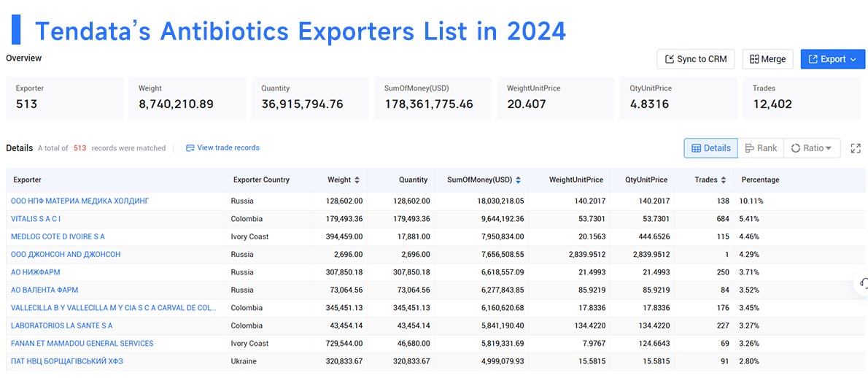Open exporter ООО НПФ МАТЕРИА МЕДИКА ХОЛДИНГ

[80, 201]
